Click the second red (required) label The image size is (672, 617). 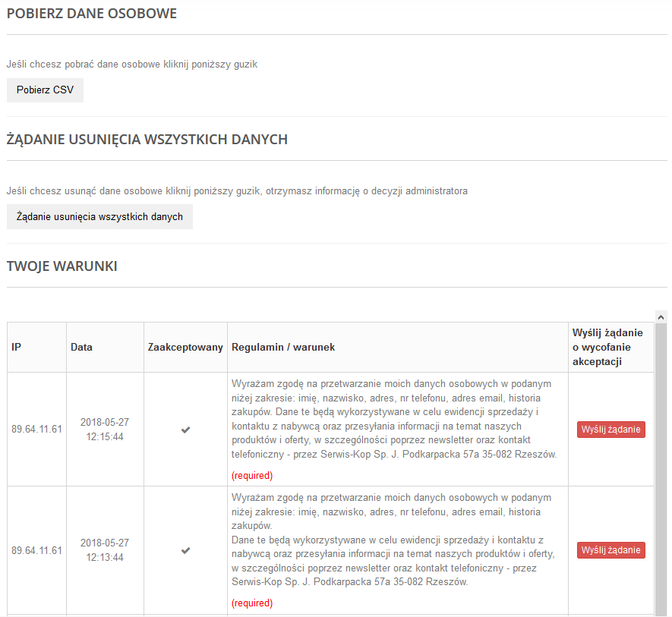pos(252,603)
